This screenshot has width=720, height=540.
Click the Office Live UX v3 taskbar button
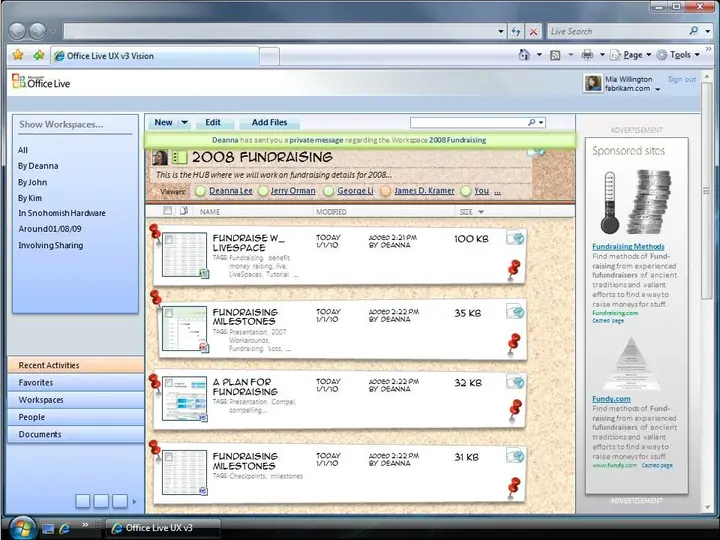[x=163, y=528]
